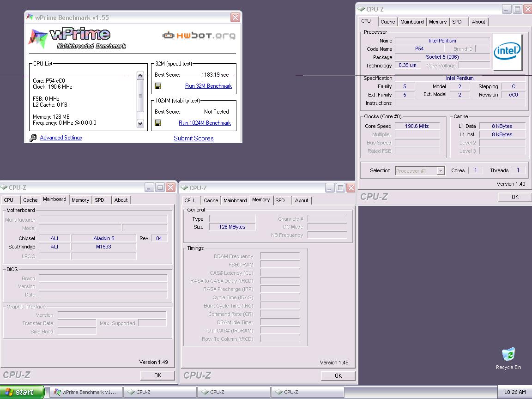Click the Cores count field
This screenshot has height=399, width=532.
pyautogui.click(x=475, y=170)
